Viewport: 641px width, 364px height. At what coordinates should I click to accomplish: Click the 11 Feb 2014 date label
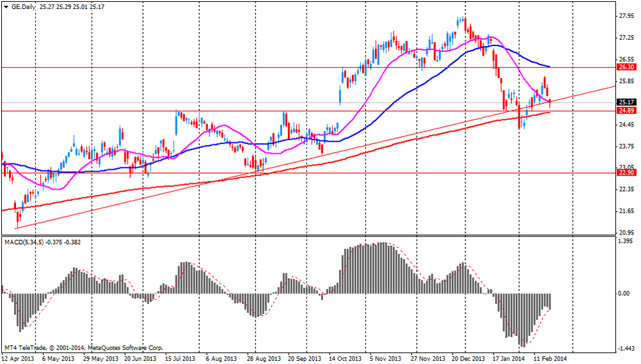click(551, 359)
